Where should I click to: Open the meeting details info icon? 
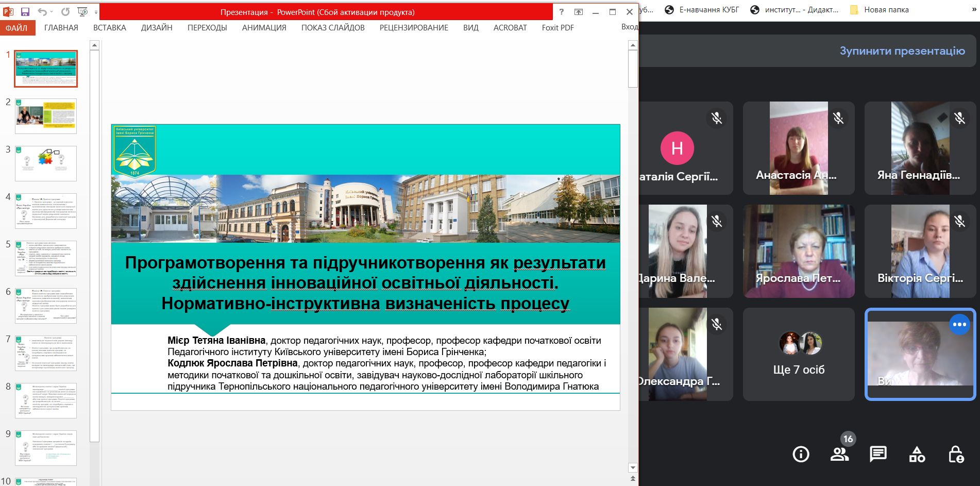(801, 454)
